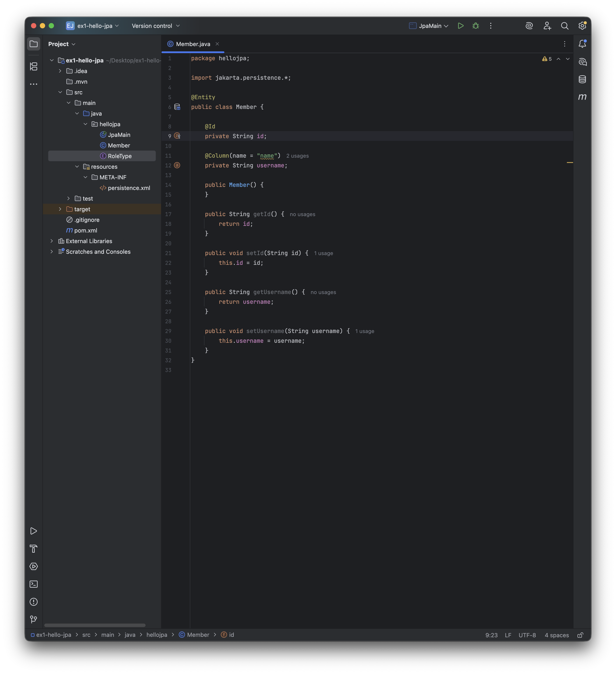Image resolution: width=616 pixels, height=674 pixels.
Task: Start debugging with the bug icon
Action: click(x=475, y=26)
